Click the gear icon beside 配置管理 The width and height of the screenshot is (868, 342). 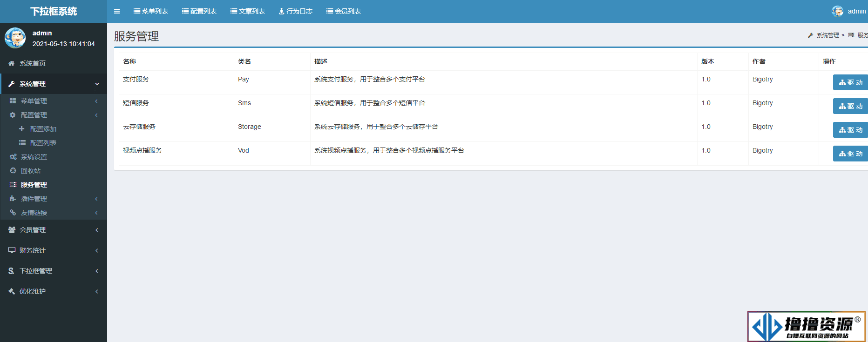tap(13, 115)
